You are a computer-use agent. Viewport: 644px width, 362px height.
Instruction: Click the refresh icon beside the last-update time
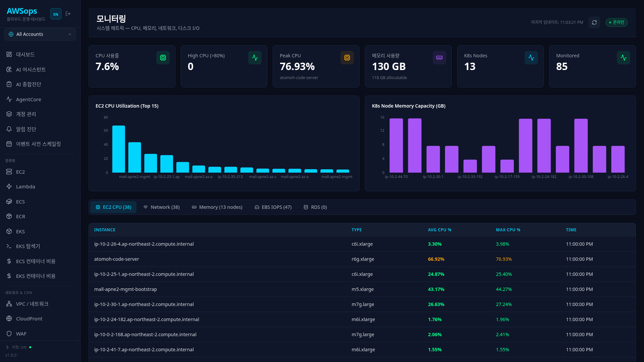point(594,22)
